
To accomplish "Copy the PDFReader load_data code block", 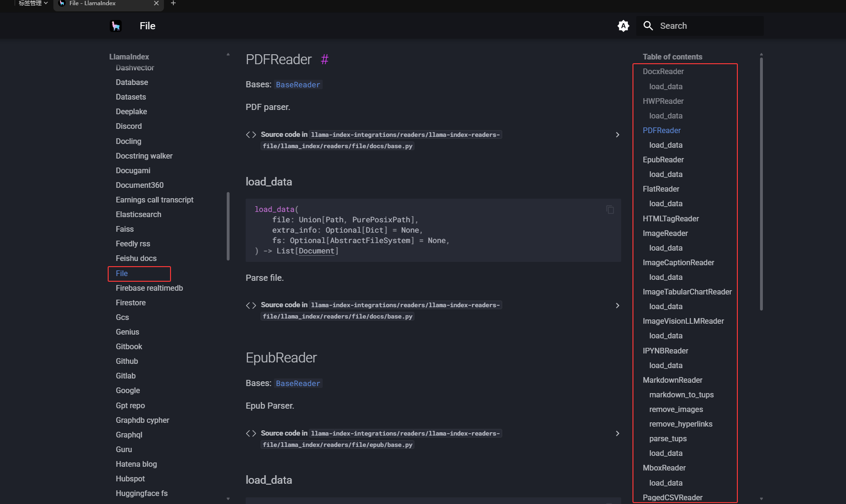I will [x=610, y=210].
